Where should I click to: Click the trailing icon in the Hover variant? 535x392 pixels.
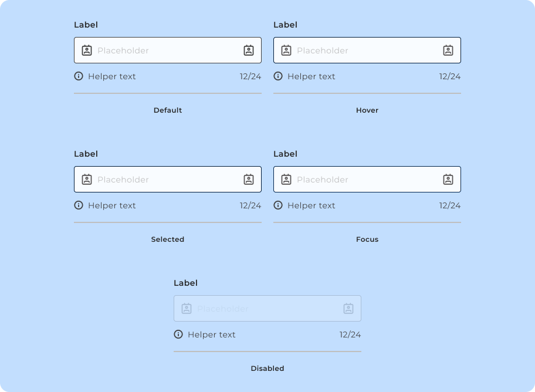pyautogui.click(x=449, y=50)
